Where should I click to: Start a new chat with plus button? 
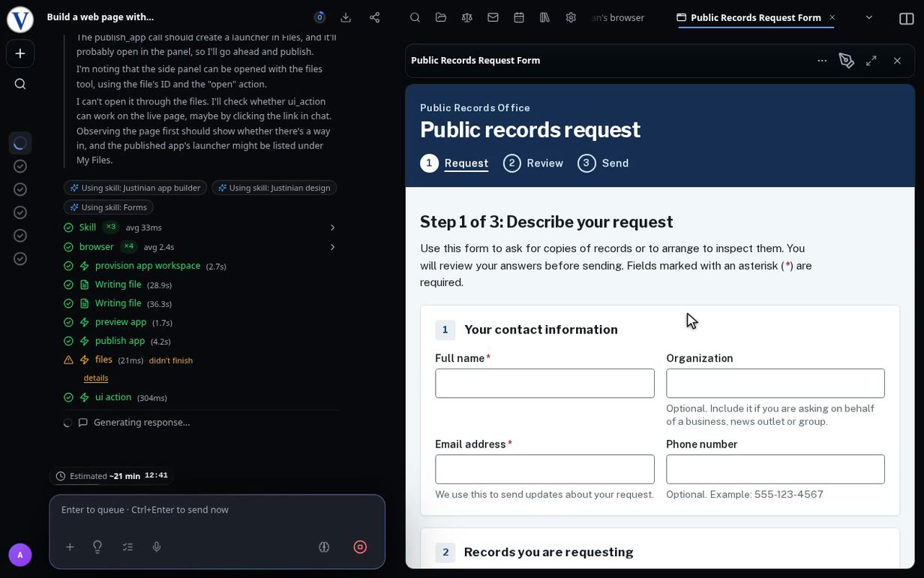pos(20,53)
